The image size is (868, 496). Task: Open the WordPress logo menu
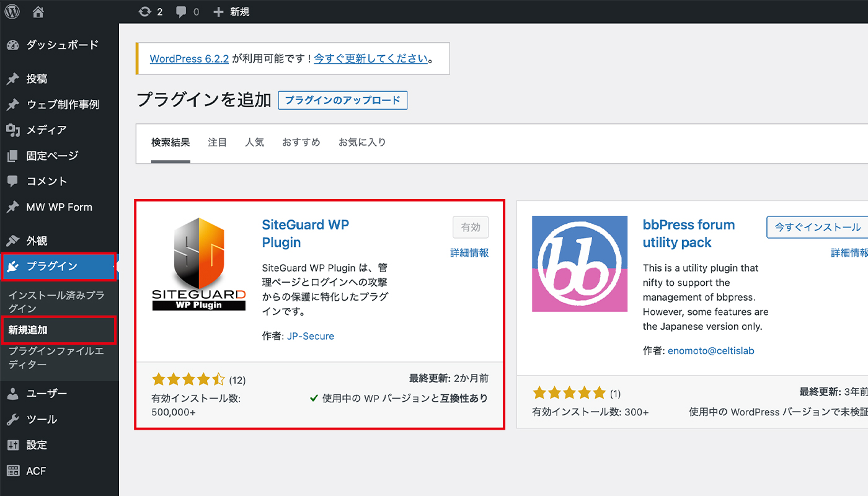(x=11, y=11)
